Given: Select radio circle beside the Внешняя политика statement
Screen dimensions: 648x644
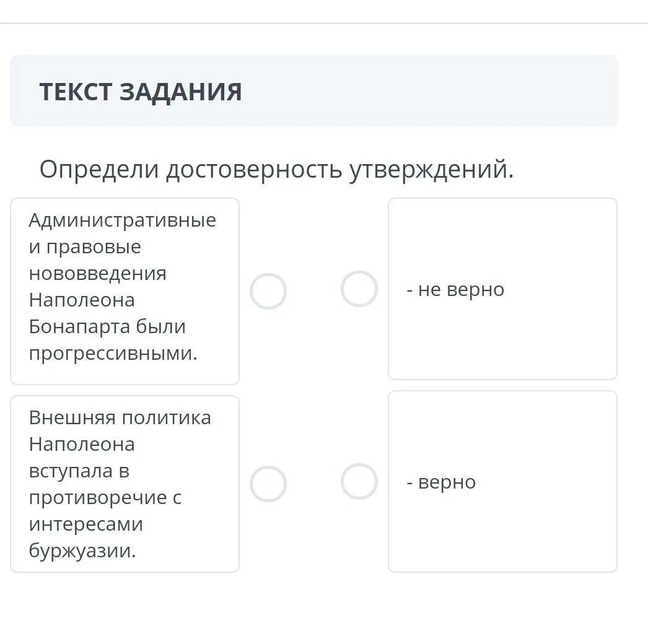Looking at the screenshot, I should (x=268, y=484).
